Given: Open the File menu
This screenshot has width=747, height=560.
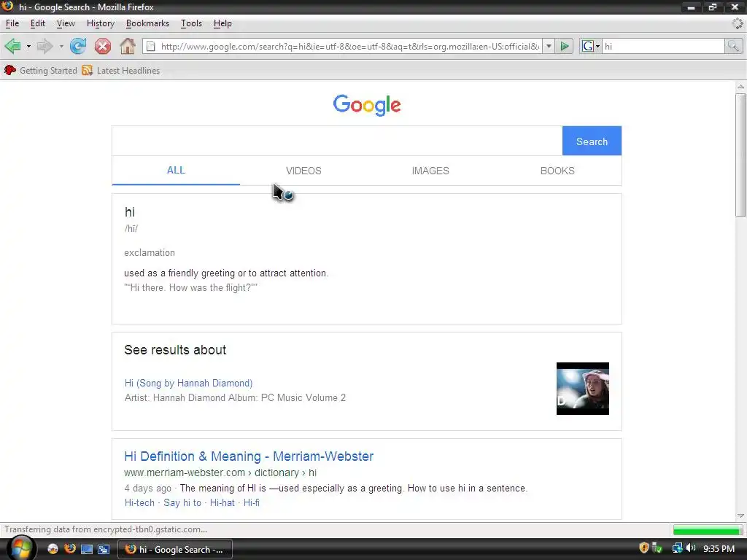Looking at the screenshot, I should point(12,23).
